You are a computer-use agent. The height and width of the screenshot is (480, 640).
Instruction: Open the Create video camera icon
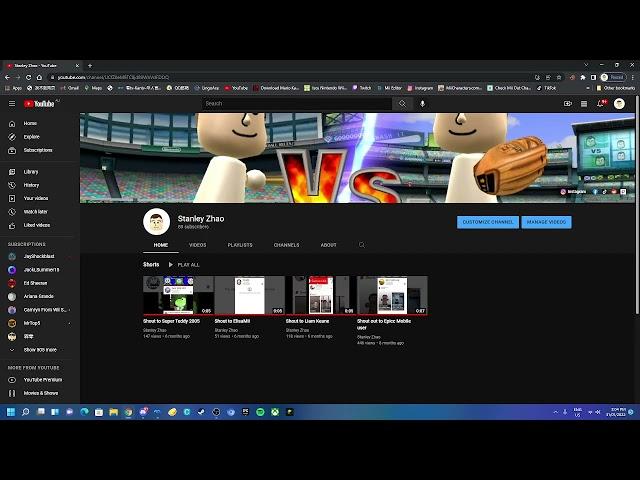coord(567,104)
